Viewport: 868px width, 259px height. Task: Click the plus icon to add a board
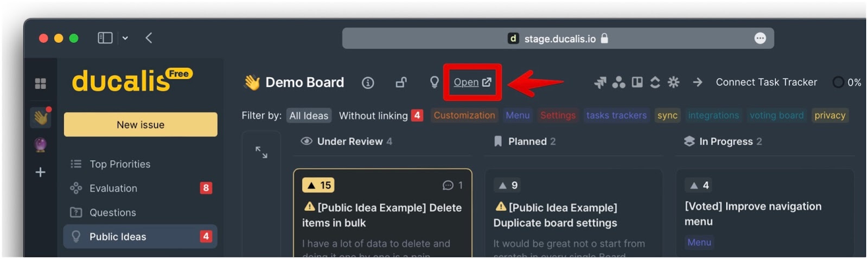tap(40, 172)
